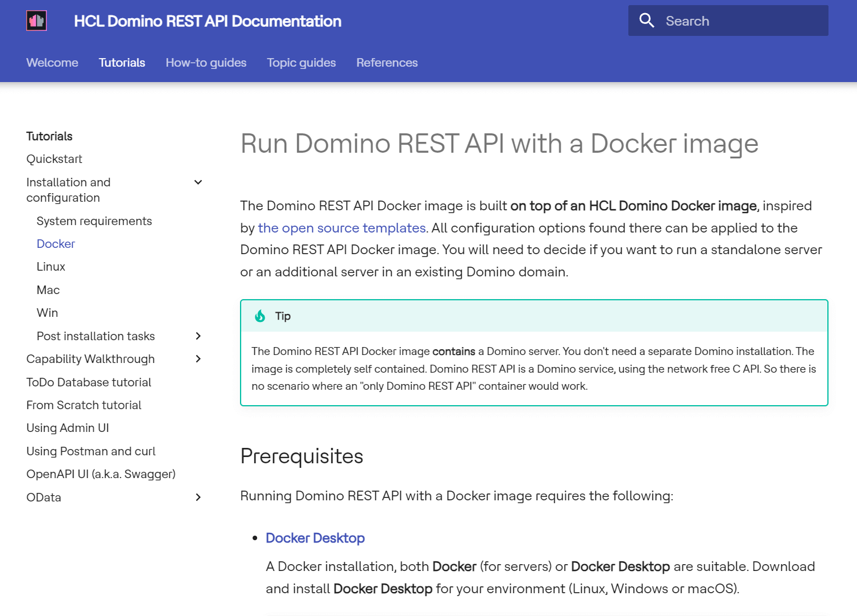
Task: Follow the open source templates link
Action: pos(342,228)
